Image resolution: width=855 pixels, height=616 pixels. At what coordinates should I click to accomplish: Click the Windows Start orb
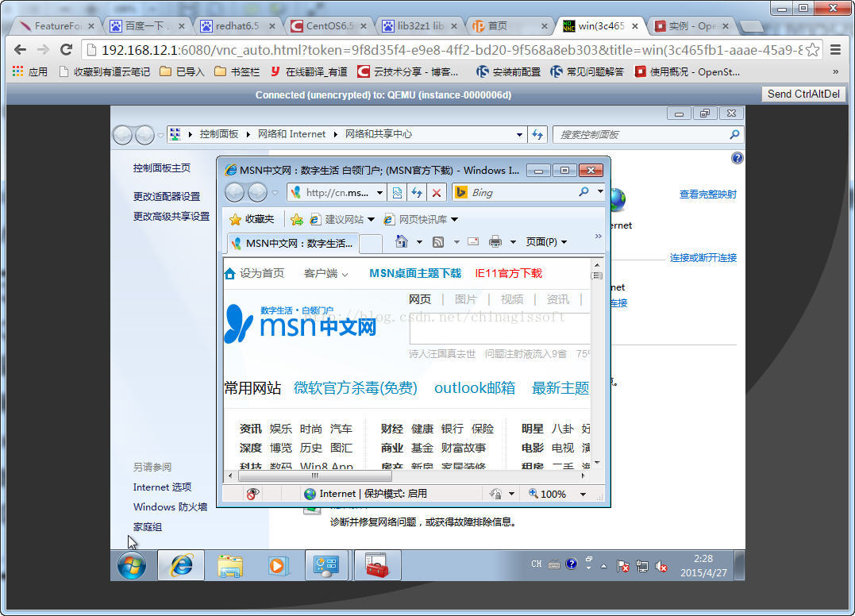[132, 565]
